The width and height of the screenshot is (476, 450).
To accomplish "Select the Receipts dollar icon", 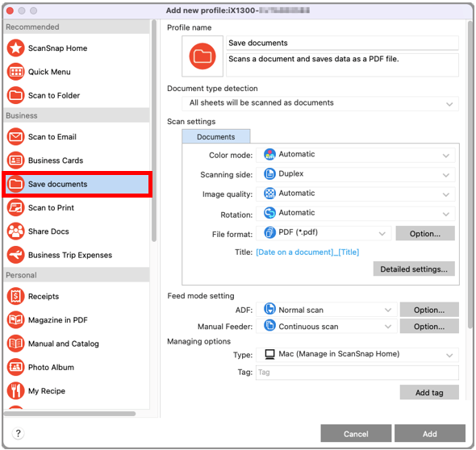I will (x=16, y=296).
